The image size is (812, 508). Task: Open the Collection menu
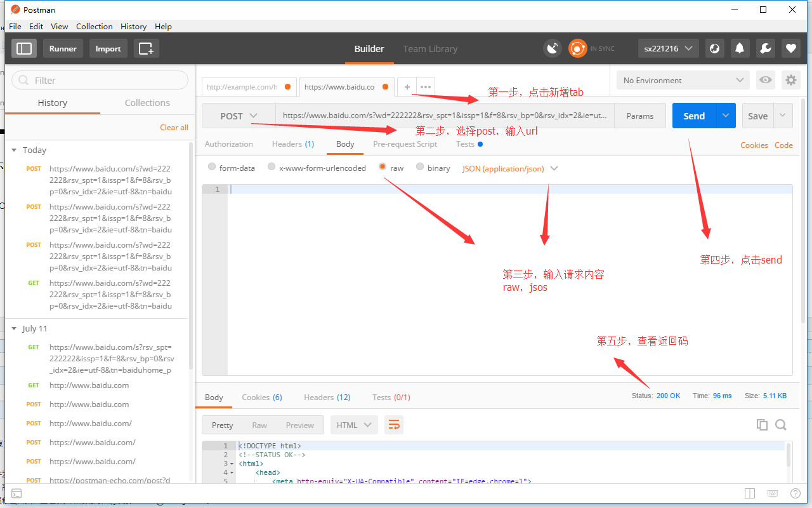pyautogui.click(x=95, y=26)
